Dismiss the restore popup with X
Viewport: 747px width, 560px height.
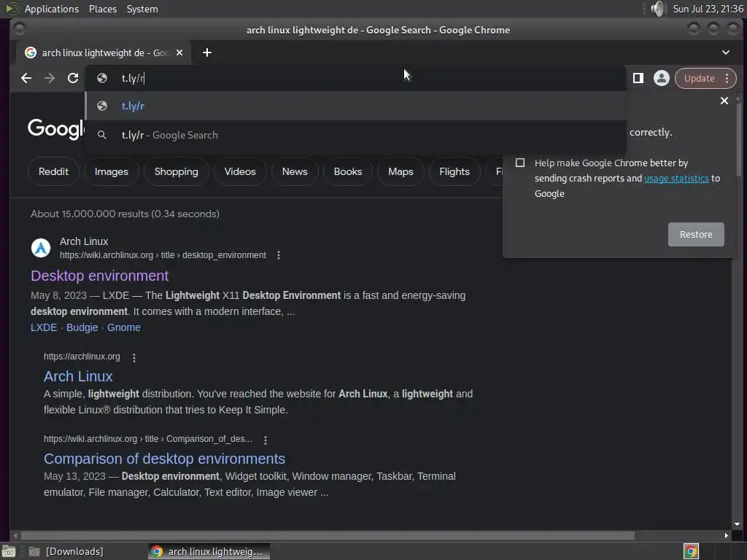[x=724, y=101]
